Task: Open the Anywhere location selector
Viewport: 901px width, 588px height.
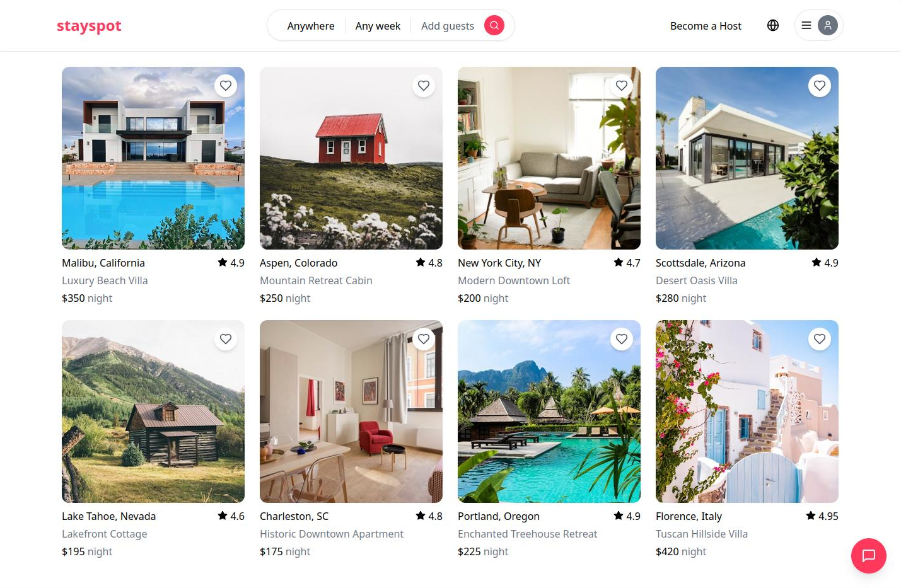Action: pos(311,26)
